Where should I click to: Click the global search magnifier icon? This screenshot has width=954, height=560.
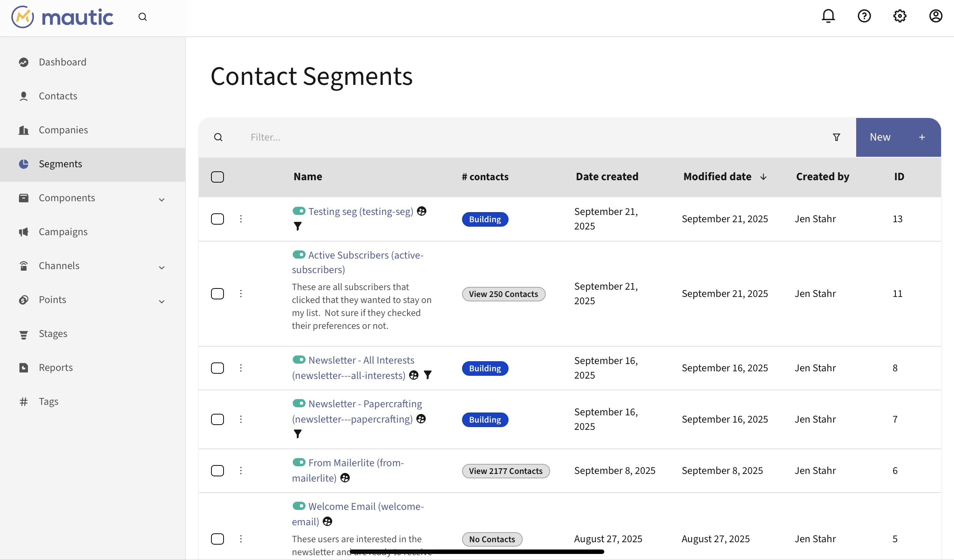tap(142, 17)
